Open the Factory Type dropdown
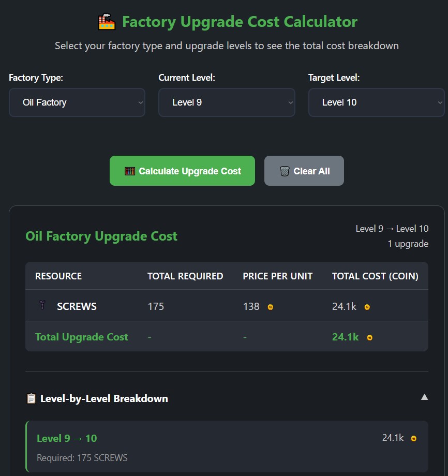 (77, 102)
